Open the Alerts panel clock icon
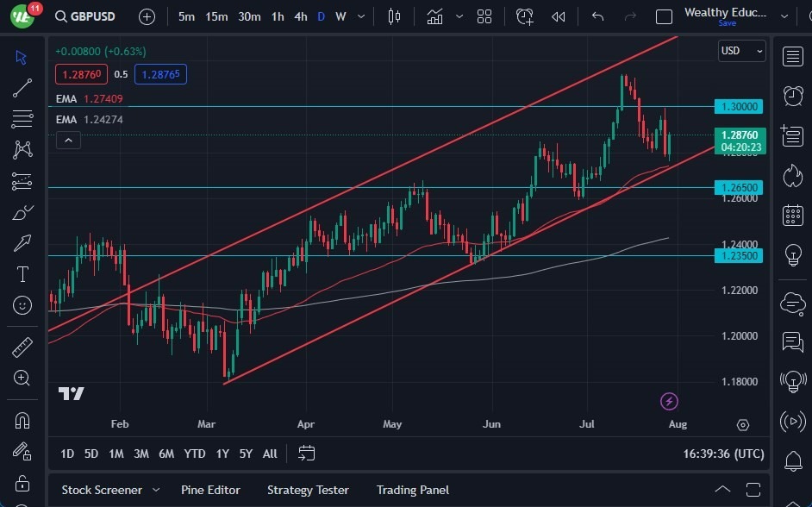812x507 pixels. (792, 97)
